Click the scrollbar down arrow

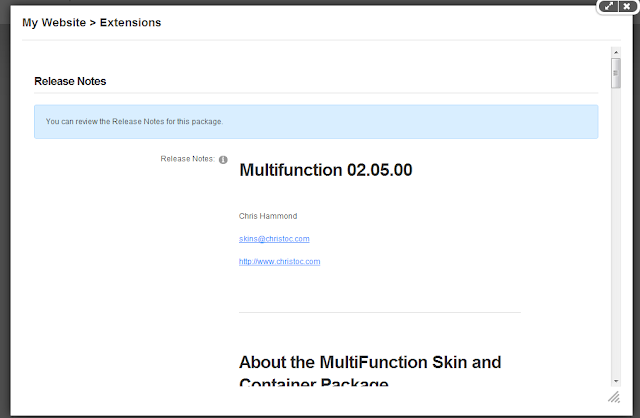(x=616, y=381)
